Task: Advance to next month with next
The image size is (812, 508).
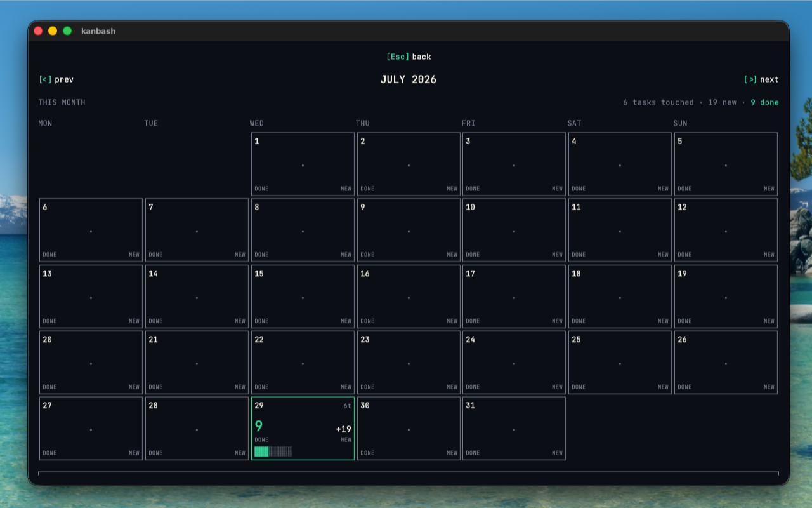Action: [x=761, y=79]
